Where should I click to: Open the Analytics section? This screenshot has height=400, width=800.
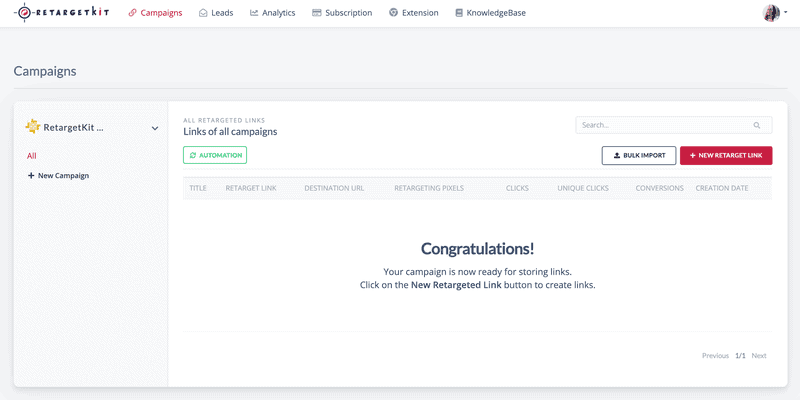[x=272, y=13]
